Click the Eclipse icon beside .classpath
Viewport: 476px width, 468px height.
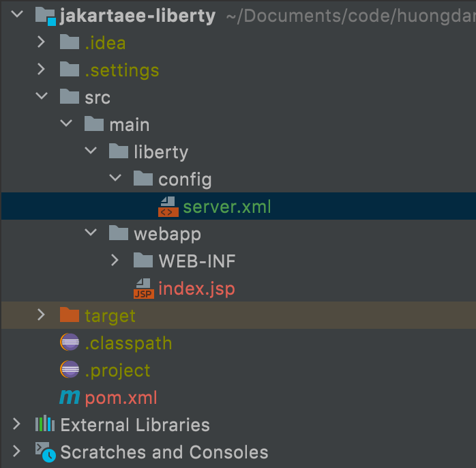(70, 342)
